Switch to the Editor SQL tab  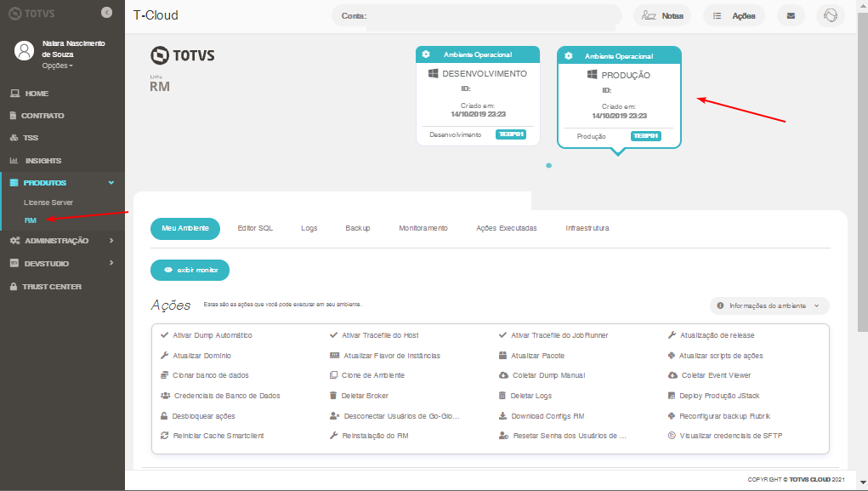255,228
